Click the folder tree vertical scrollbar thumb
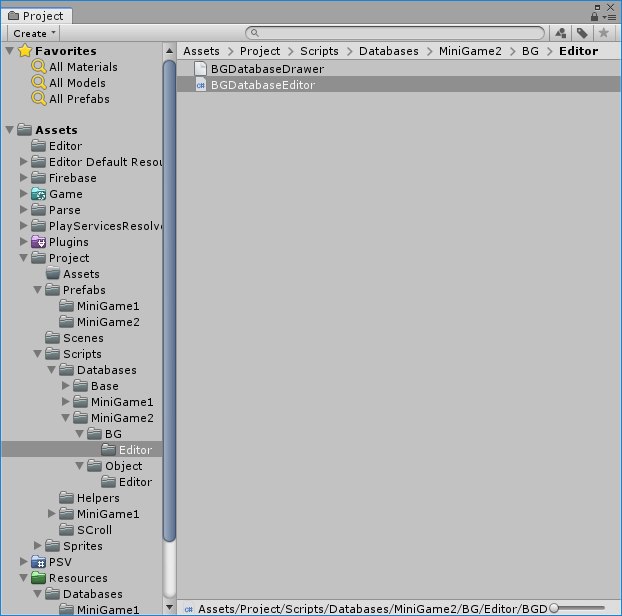622x616 pixels. [169, 301]
